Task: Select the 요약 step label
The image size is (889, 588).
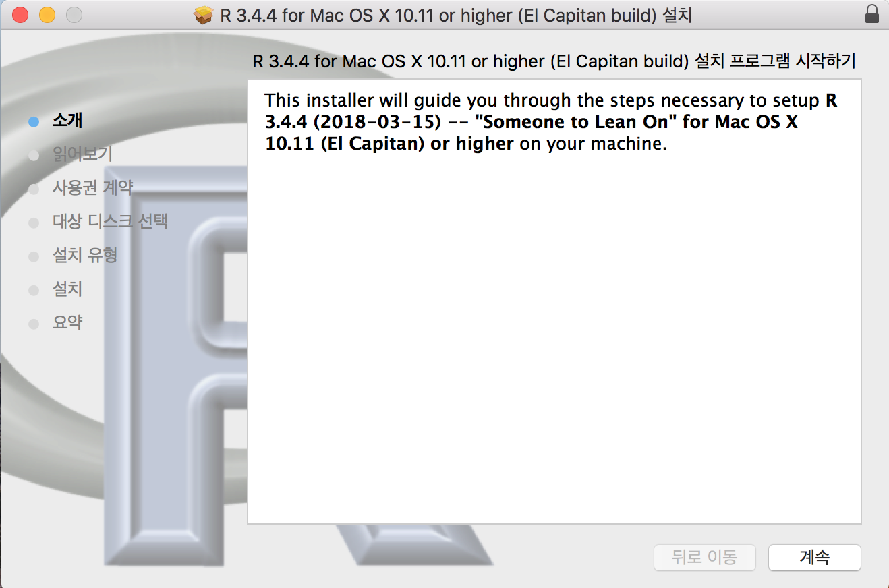Action: point(67,322)
